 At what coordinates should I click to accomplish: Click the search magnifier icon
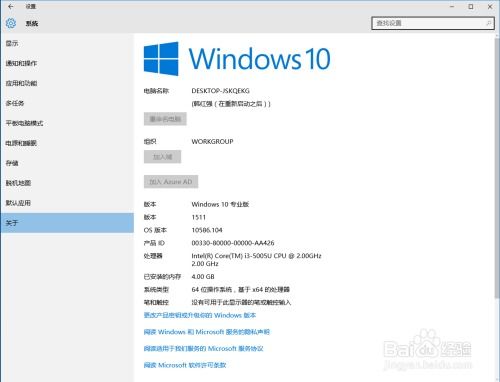488,23
